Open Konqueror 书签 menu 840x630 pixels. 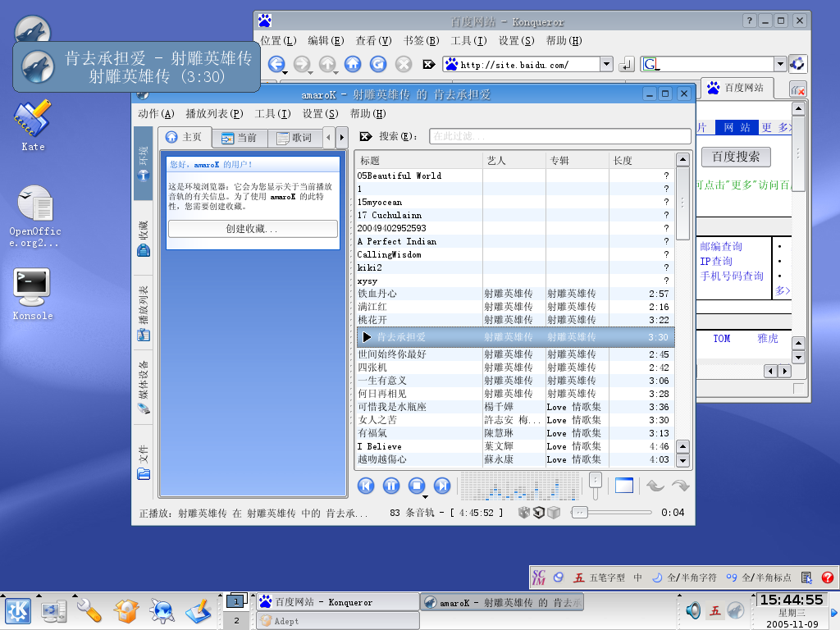(421, 41)
